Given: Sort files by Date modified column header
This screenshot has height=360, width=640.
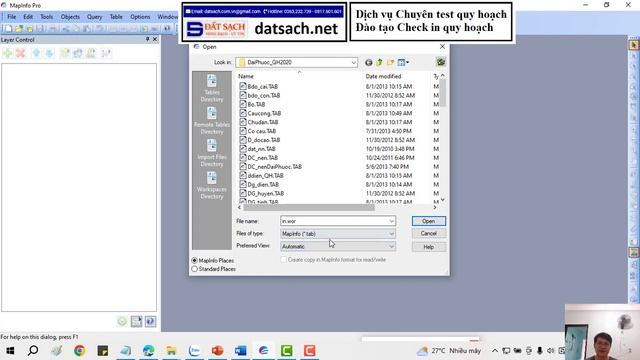Looking at the screenshot, I should click(383, 76).
